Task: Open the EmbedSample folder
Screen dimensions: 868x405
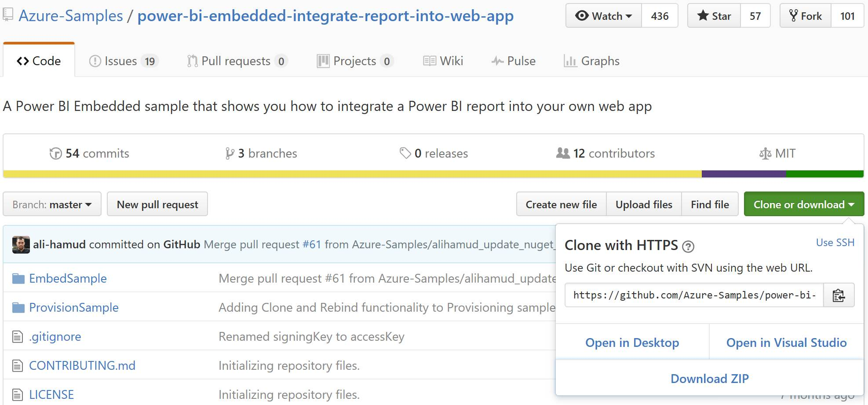Action: point(68,278)
